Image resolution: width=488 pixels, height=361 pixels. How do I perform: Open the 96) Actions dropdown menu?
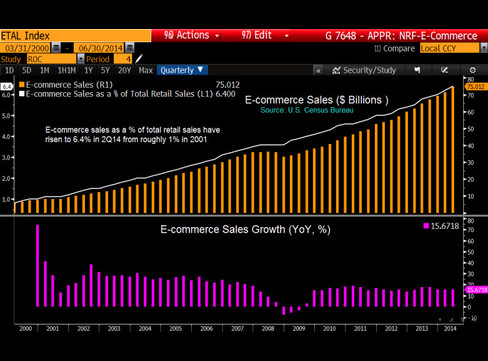pos(191,35)
